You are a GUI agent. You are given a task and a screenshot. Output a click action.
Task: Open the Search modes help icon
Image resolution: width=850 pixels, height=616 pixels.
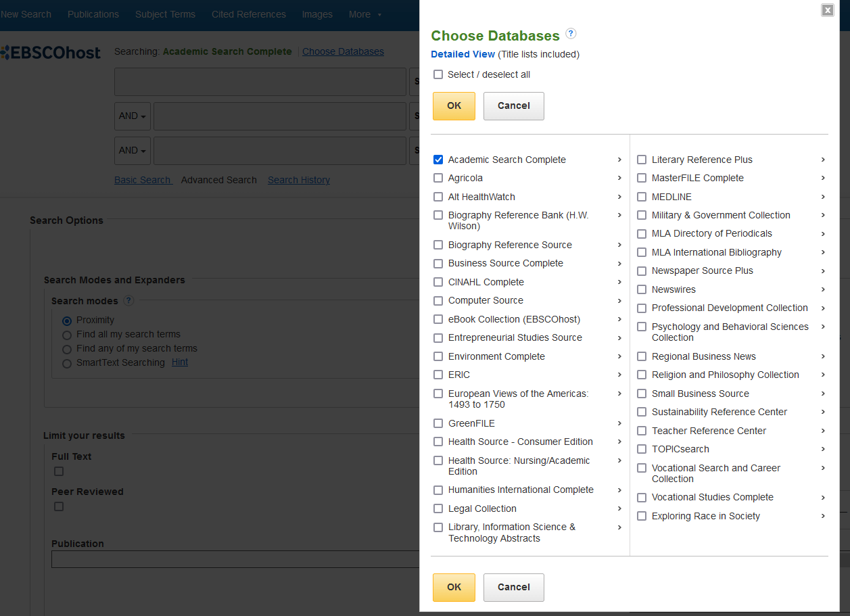tap(128, 300)
